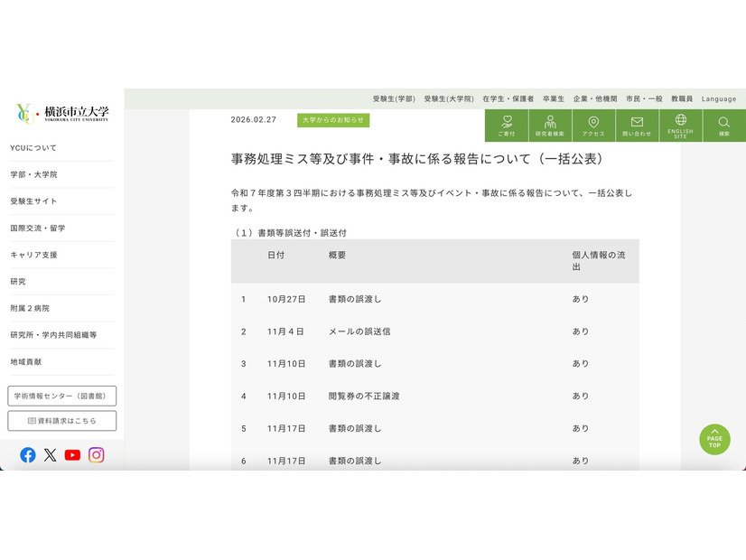Open the ご寄付 donation icon
The width and height of the screenshot is (746, 560).
pyautogui.click(x=508, y=124)
